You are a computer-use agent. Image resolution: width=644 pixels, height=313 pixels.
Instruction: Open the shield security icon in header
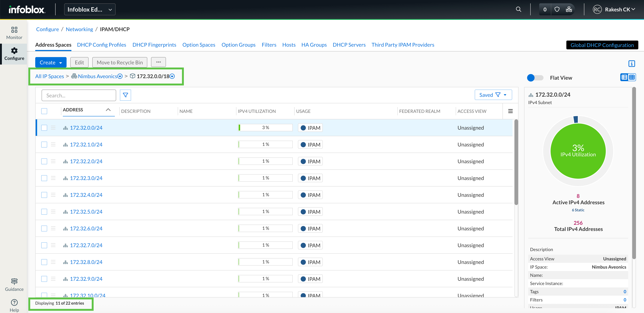[557, 10]
